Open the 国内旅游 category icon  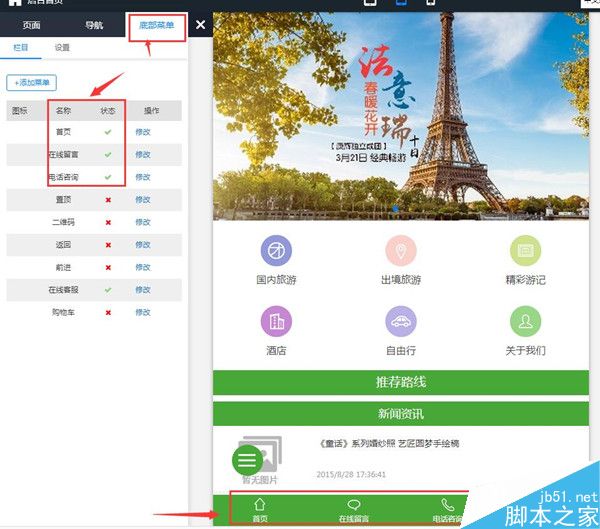tap(276, 251)
